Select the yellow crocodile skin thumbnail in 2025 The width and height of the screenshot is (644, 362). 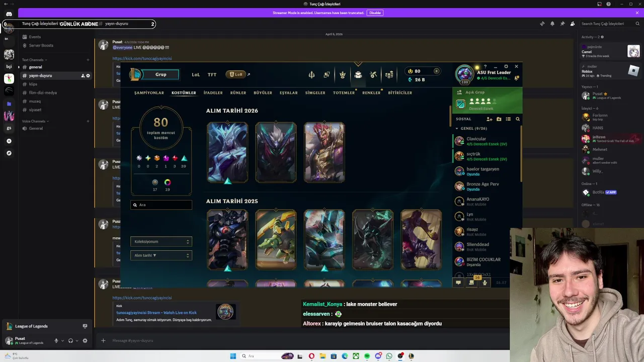click(x=276, y=239)
